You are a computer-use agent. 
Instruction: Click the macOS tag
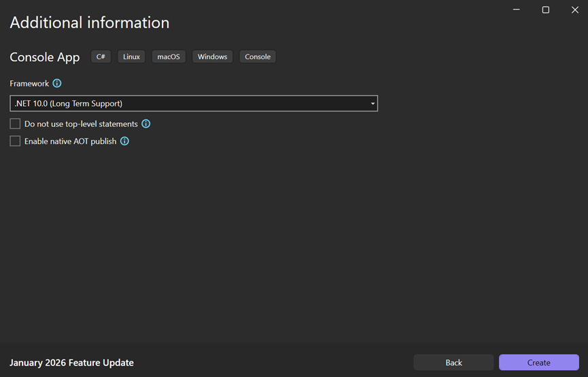[x=169, y=56]
